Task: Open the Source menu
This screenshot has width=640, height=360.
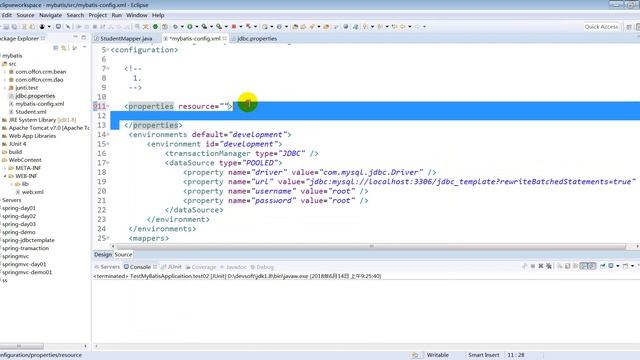Action: coord(25,15)
